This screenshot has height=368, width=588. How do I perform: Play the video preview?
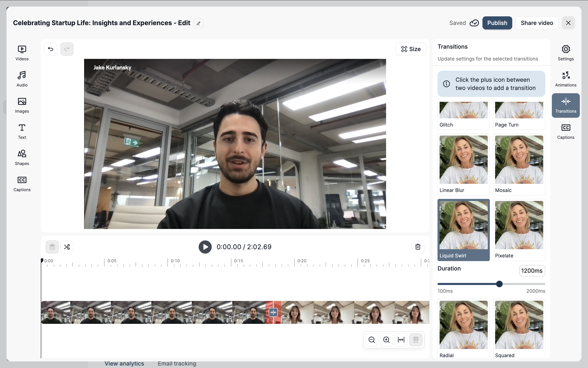pyautogui.click(x=205, y=247)
